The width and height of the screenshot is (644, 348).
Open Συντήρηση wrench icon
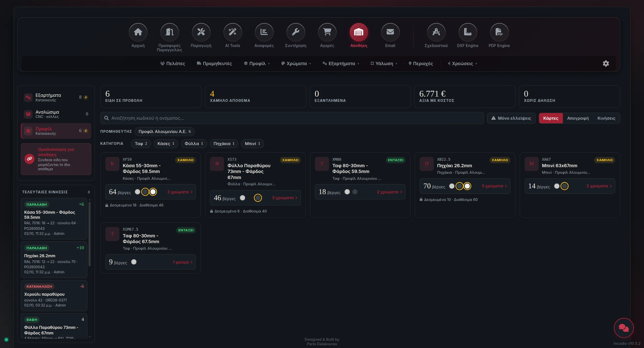296,32
